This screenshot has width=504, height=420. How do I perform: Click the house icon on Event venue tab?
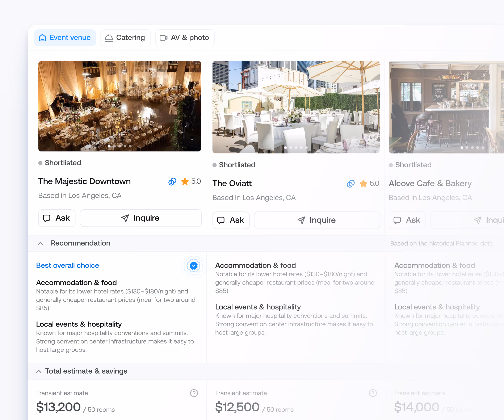click(42, 38)
